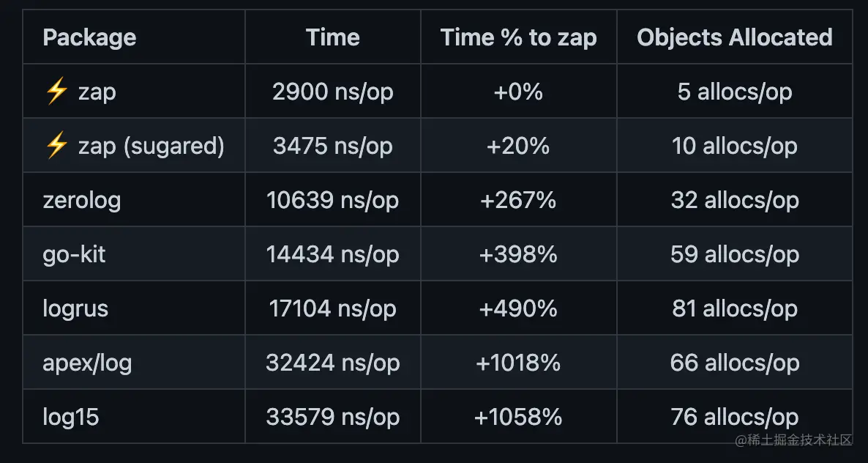Viewport: 868px width, 463px height.
Task: Click the Time column header
Action: [x=333, y=37]
